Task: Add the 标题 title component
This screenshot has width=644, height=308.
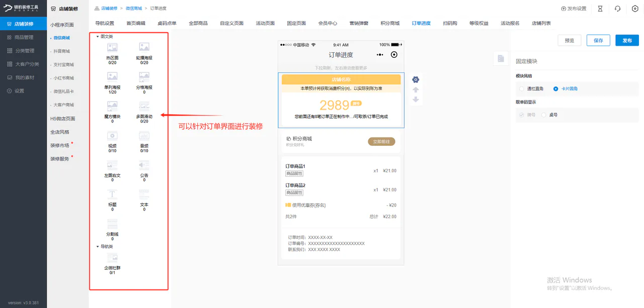Action: [x=112, y=199]
